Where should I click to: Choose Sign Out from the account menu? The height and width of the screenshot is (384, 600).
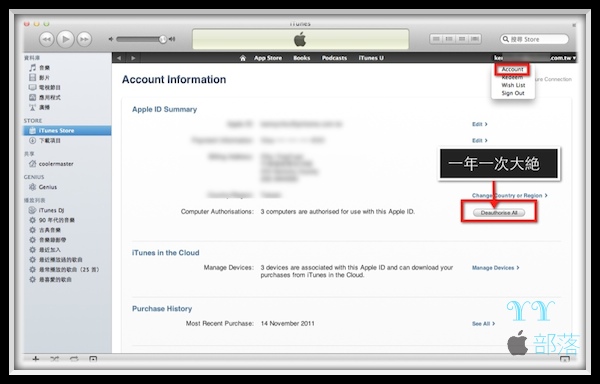pos(513,93)
